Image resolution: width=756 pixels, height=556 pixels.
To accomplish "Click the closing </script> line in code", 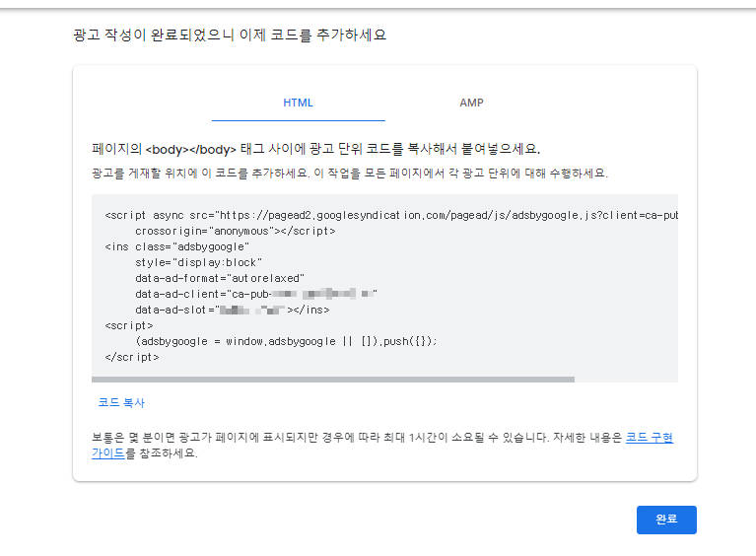I will coord(132,357).
